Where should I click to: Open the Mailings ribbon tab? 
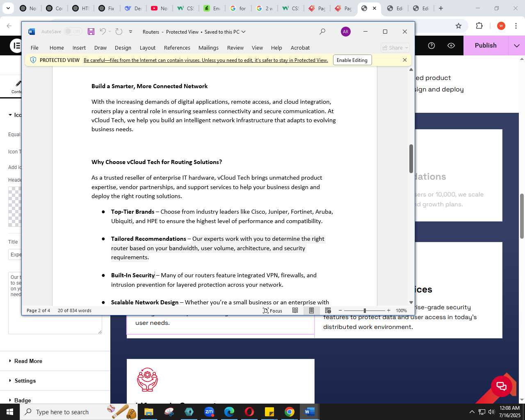point(208,48)
